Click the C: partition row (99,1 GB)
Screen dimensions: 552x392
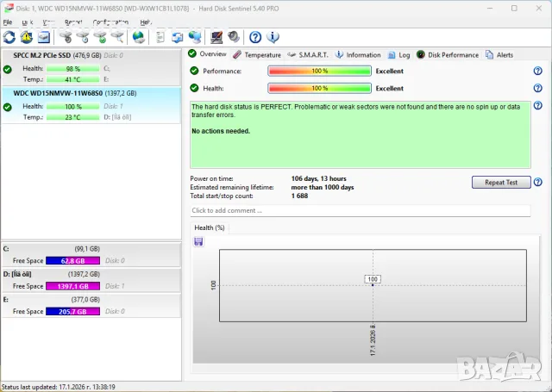(x=91, y=254)
